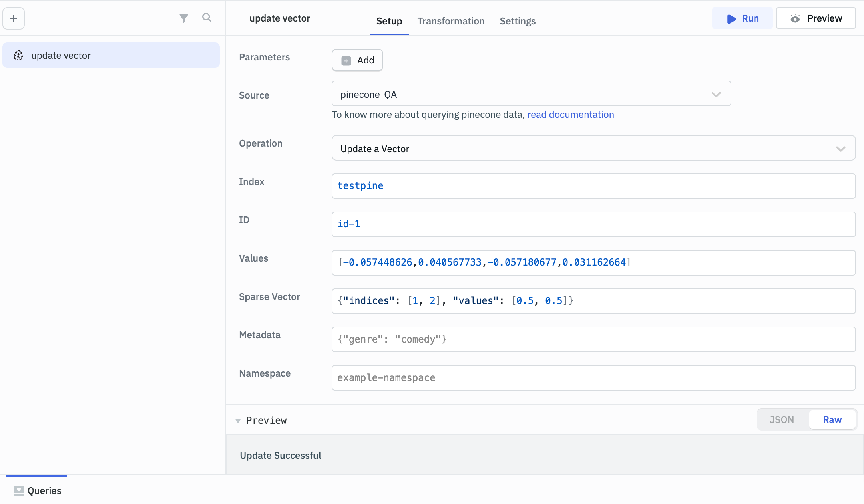Click the Preview button at top right
Screen dimensions: 864x504
click(x=816, y=18)
